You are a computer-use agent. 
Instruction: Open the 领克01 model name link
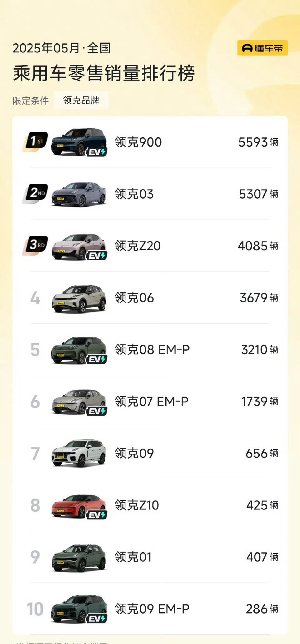pyautogui.click(x=133, y=557)
